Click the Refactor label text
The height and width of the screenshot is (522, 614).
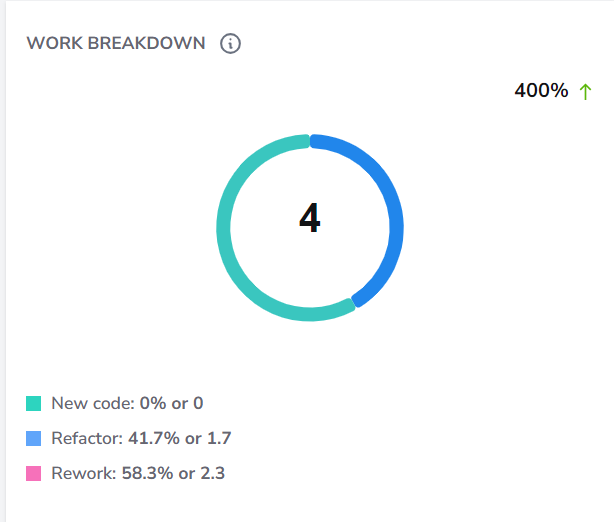point(87,439)
